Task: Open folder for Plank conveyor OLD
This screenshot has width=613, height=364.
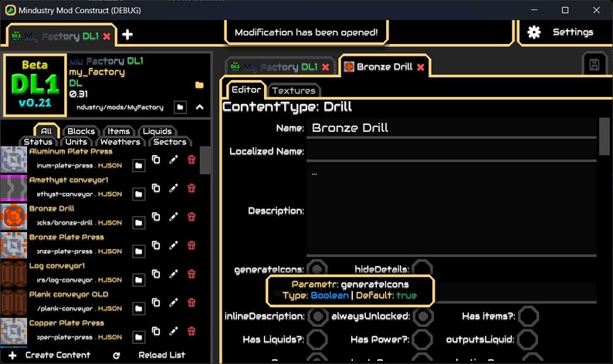Action: pyautogui.click(x=138, y=308)
